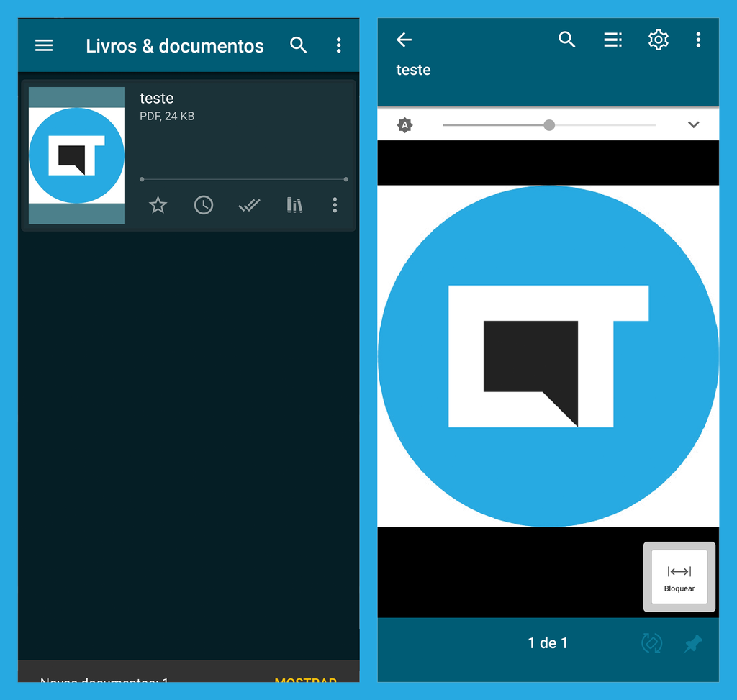
Task: Open three-dot options on teste card
Action: tap(335, 205)
